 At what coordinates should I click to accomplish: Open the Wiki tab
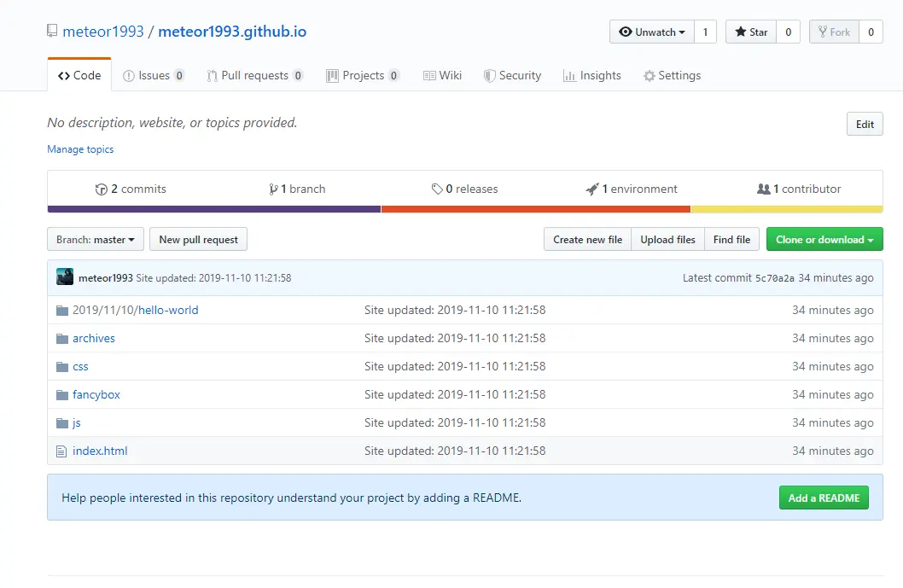[x=442, y=75]
